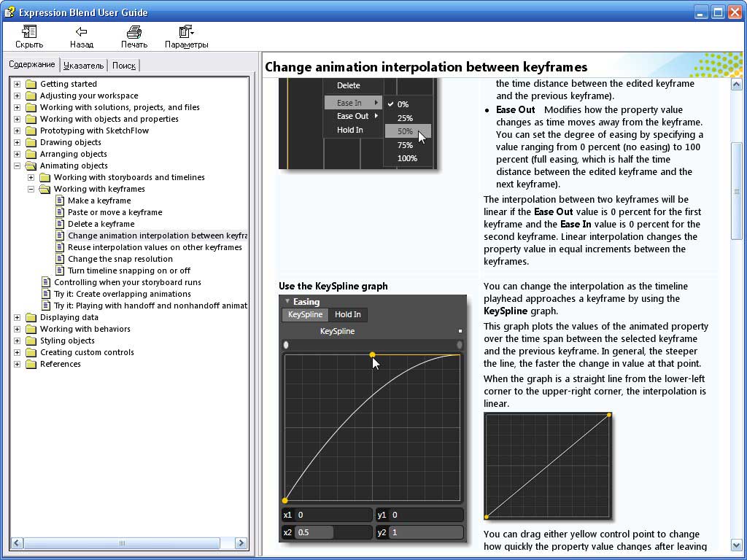747x560 pixels.
Task: Switch to the Указатель index tab
Action: (83, 66)
